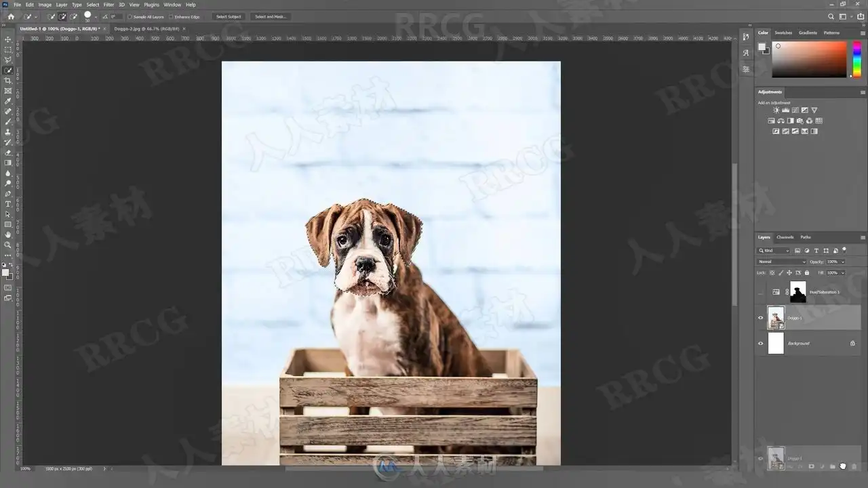The width and height of the screenshot is (868, 488).
Task: Click the color picker gradient field
Action: [809, 59]
